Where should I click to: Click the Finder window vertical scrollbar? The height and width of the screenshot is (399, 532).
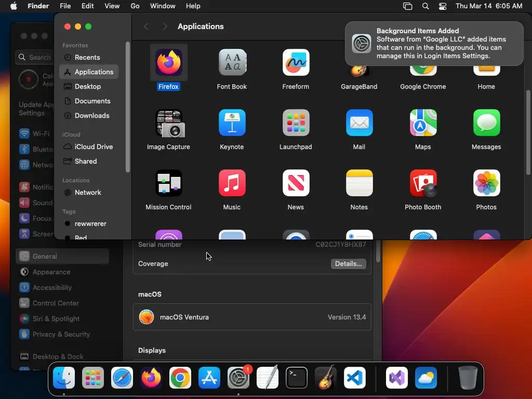click(528, 132)
